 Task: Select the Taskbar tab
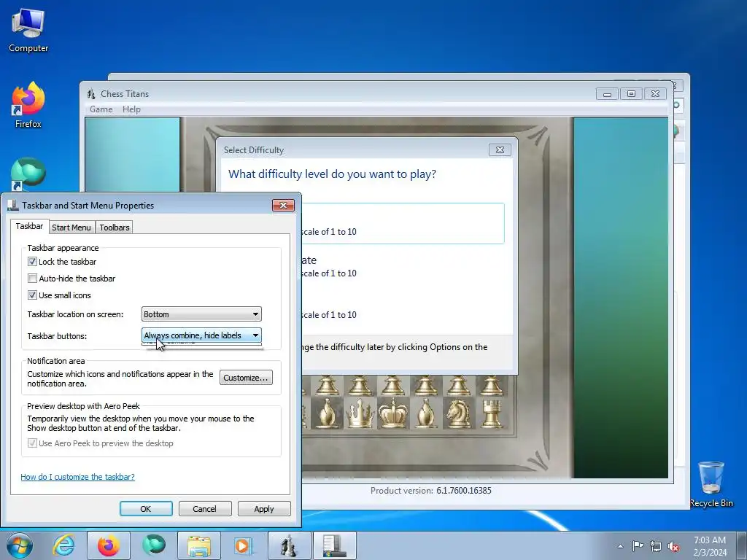point(29,226)
